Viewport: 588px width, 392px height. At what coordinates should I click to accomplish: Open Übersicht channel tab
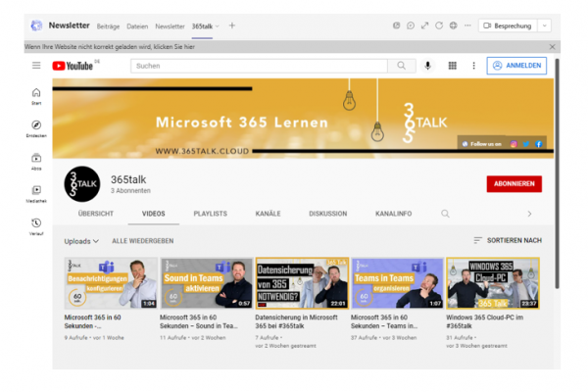[96, 214]
